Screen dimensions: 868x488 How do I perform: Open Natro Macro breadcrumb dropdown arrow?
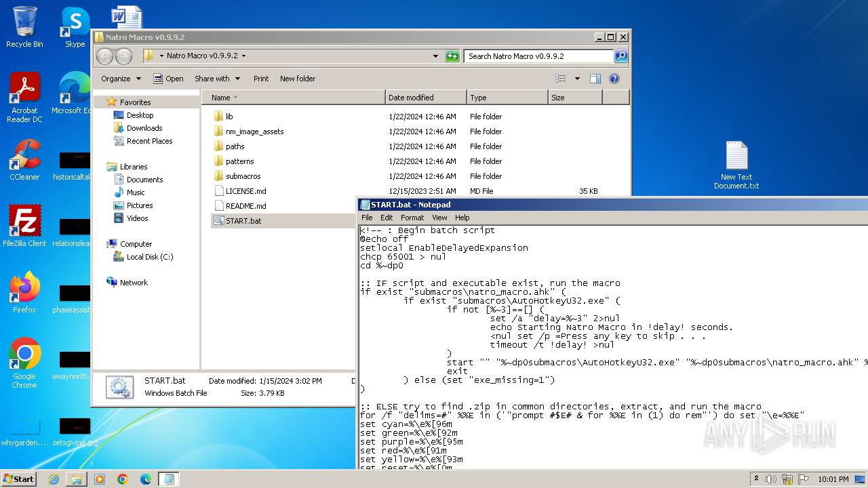coord(243,56)
